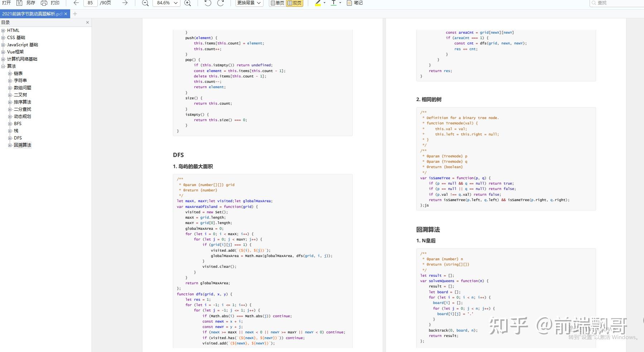Viewport: 644px width, 352px height.
Task: Open the change background (更换背景) dropdown
Action: (249, 3)
